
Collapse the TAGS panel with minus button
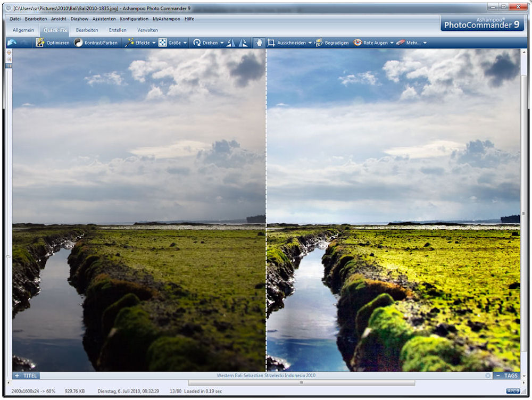pyautogui.click(x=498, y=376)
